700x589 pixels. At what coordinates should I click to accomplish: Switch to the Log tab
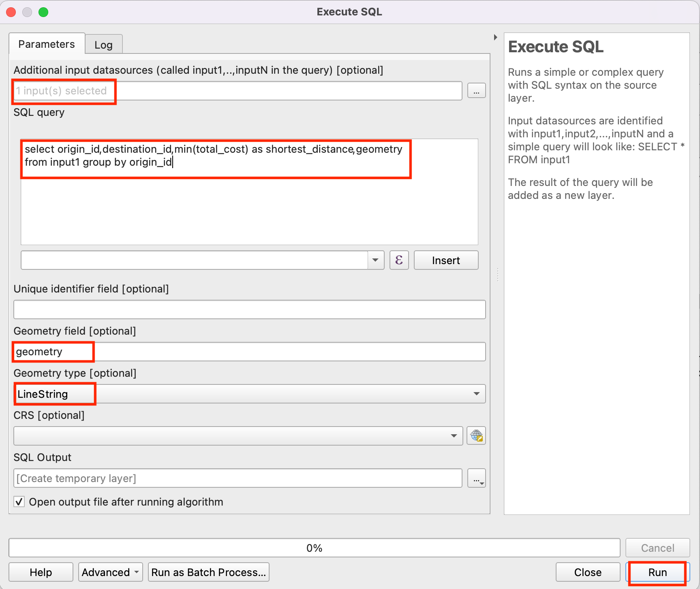pyautogui.click(x=103, y=45)
